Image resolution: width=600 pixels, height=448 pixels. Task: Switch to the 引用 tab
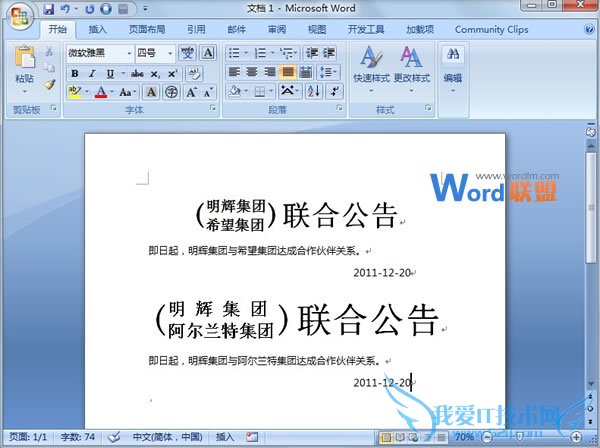pyautogui.click(x=196, y=29)
